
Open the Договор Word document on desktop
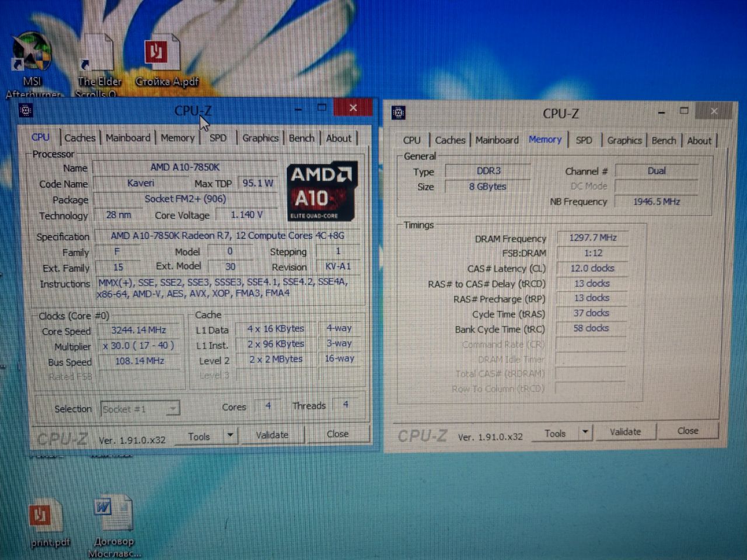114,527
